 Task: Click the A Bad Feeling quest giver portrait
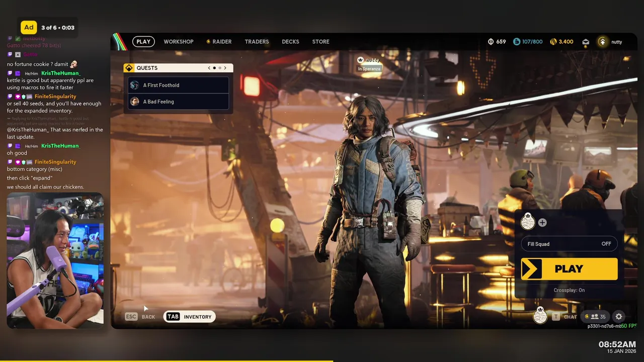coord(134,102)
